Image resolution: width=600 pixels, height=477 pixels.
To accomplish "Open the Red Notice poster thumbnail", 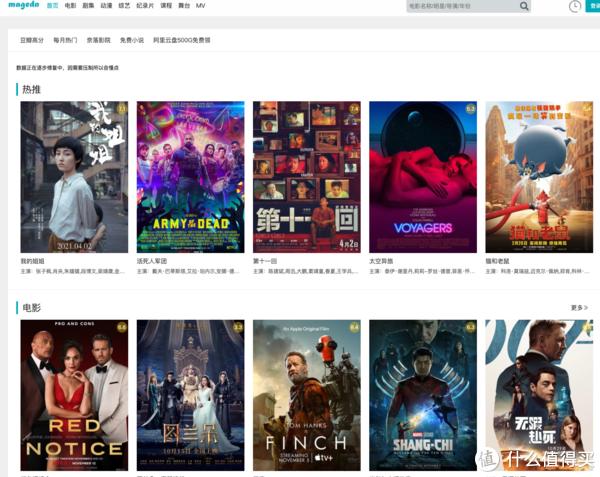I will pos(74,395).
